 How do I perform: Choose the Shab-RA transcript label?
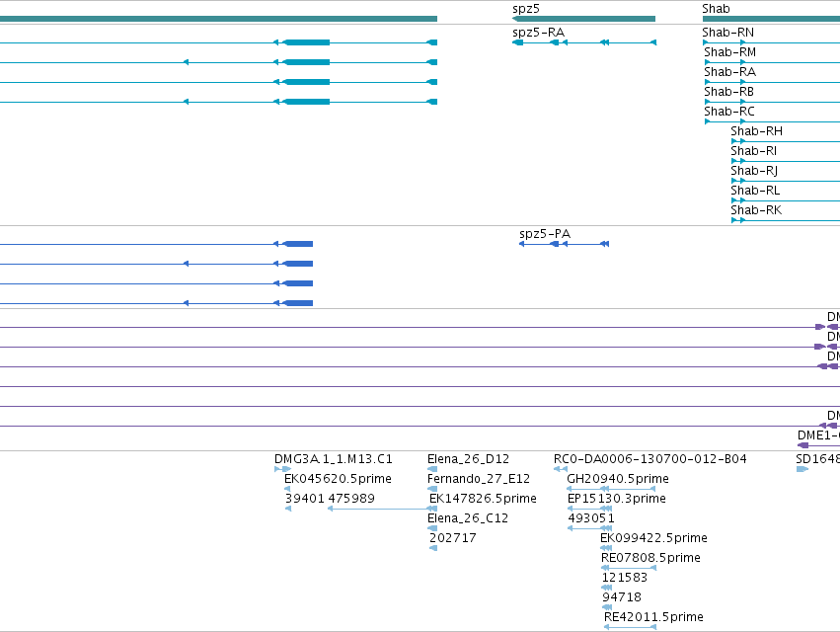point(729,72)
